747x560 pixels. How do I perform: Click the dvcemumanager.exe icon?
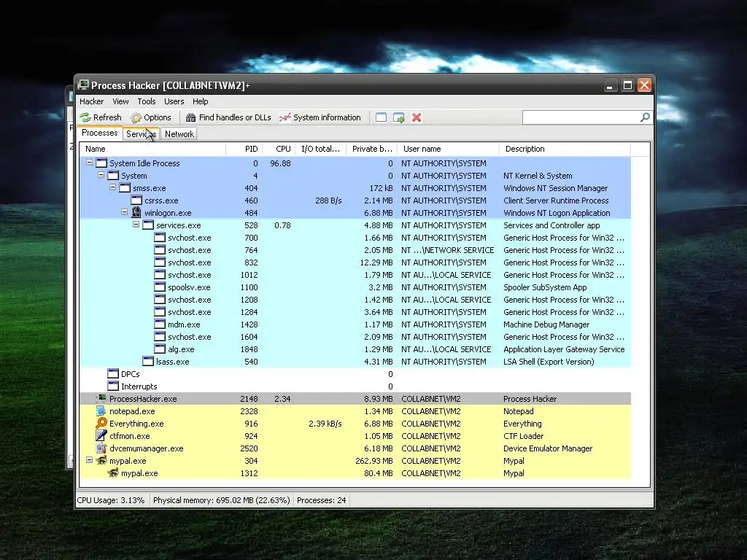coord(101,448)
